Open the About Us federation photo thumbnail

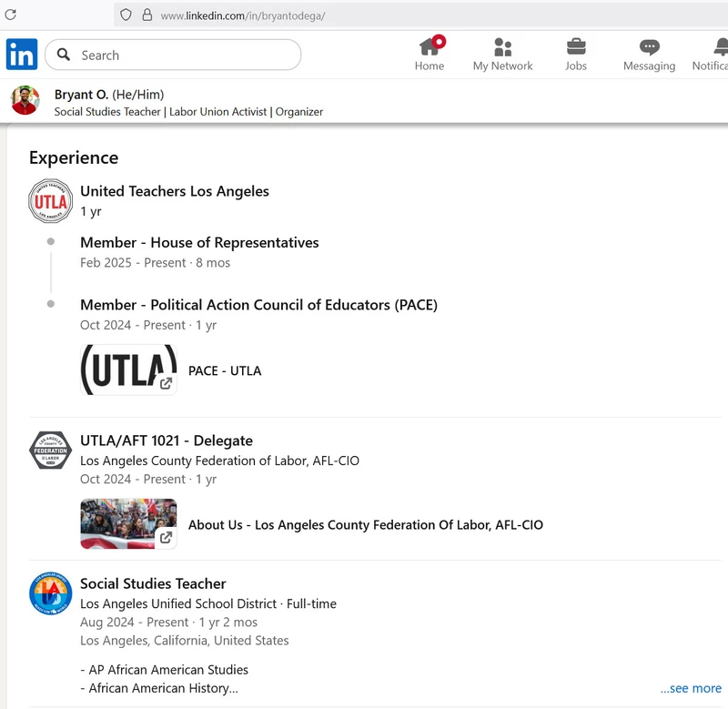click(x=128, y=524)
